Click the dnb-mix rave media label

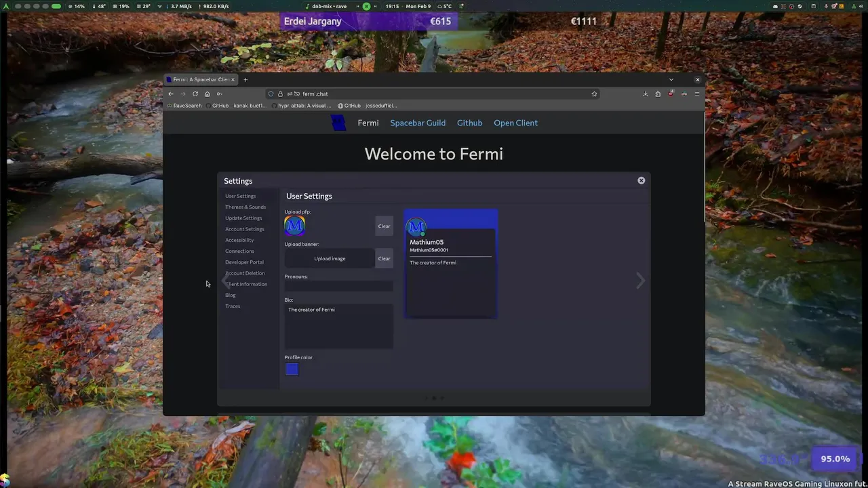point(329,6)
